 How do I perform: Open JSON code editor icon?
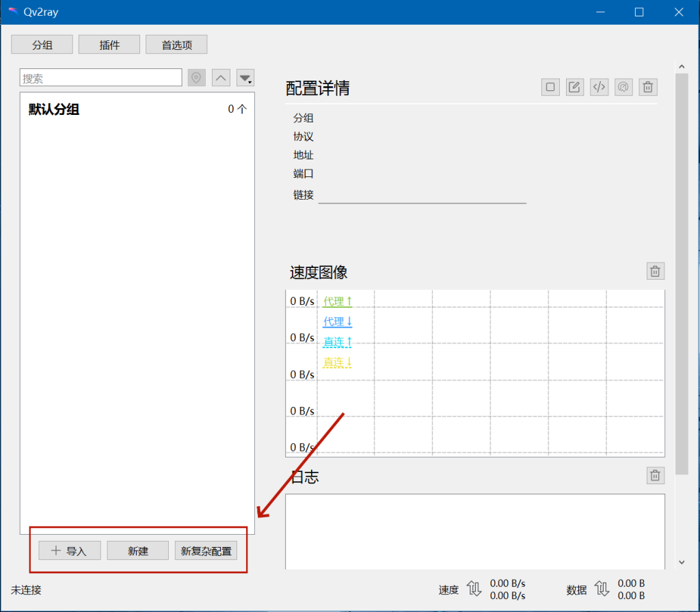click(599, 87)
